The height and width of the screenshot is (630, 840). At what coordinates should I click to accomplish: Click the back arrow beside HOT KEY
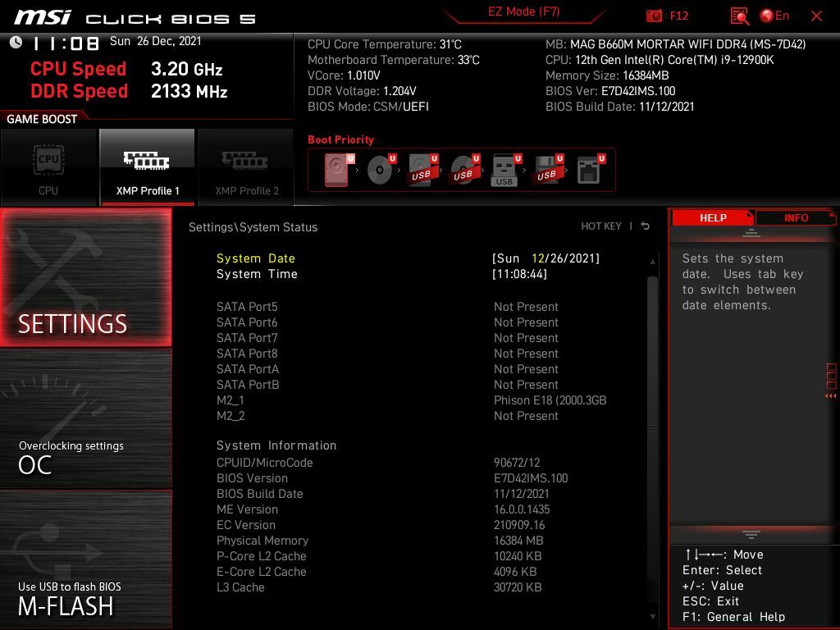(646, 226)
